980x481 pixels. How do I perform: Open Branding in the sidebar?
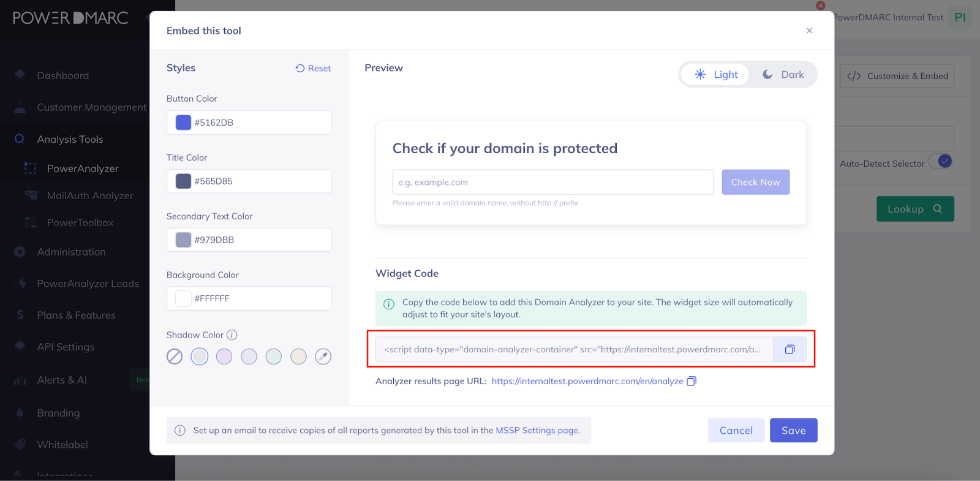58,413
